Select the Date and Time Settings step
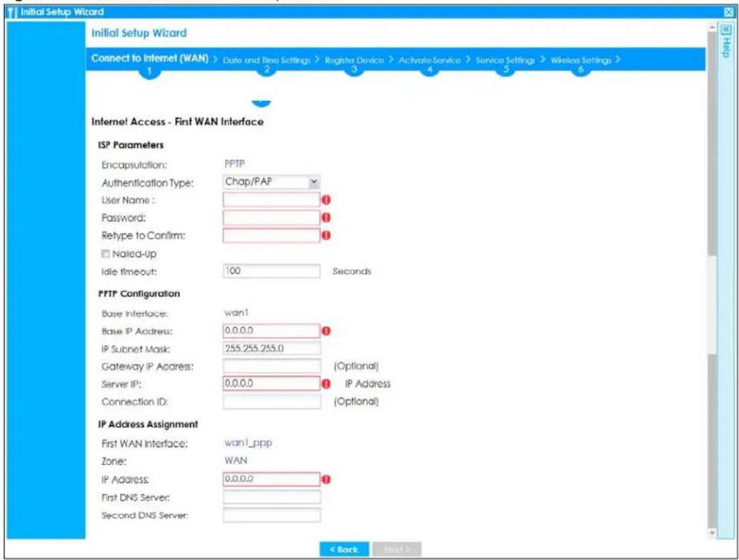This screenshot has width=739, height=560. (x=266, y=60)
